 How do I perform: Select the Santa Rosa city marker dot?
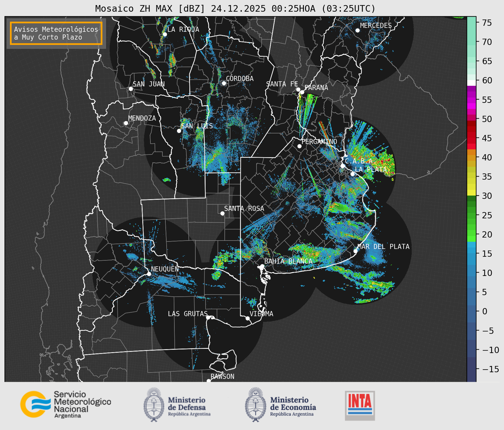pyautogui.click(x=222, y=213)
